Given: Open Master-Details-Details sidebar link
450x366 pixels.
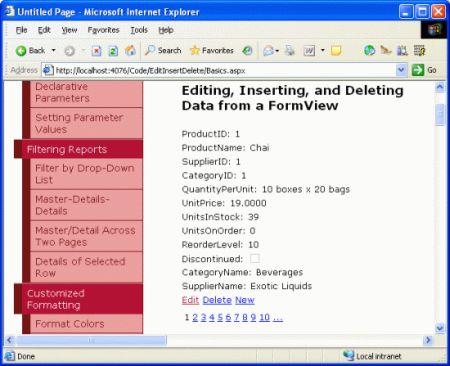Looking at the screenshot, I should pos(86,205).
